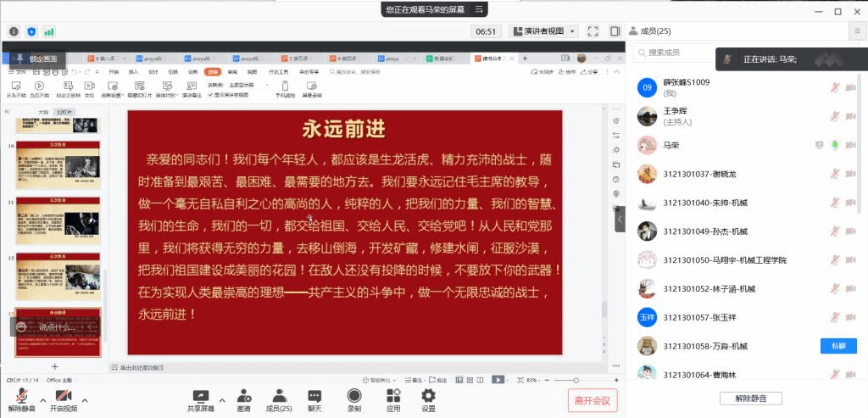868x418 pixels.
Task: Open the 应用 apps icon
Action: click(x=393, y=395)
